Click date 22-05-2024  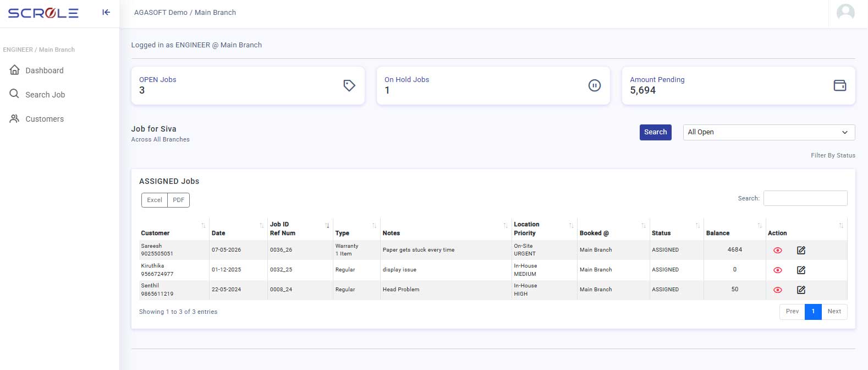pos(226,290)
